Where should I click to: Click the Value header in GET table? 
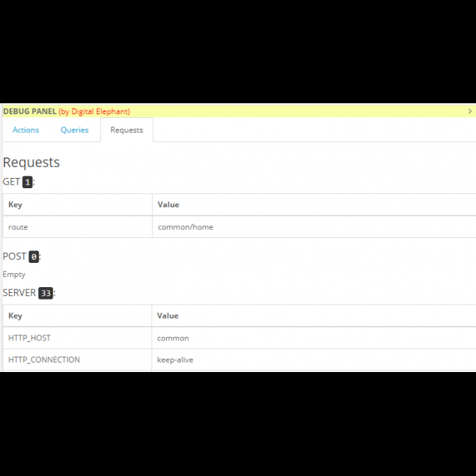click(168, 205)
